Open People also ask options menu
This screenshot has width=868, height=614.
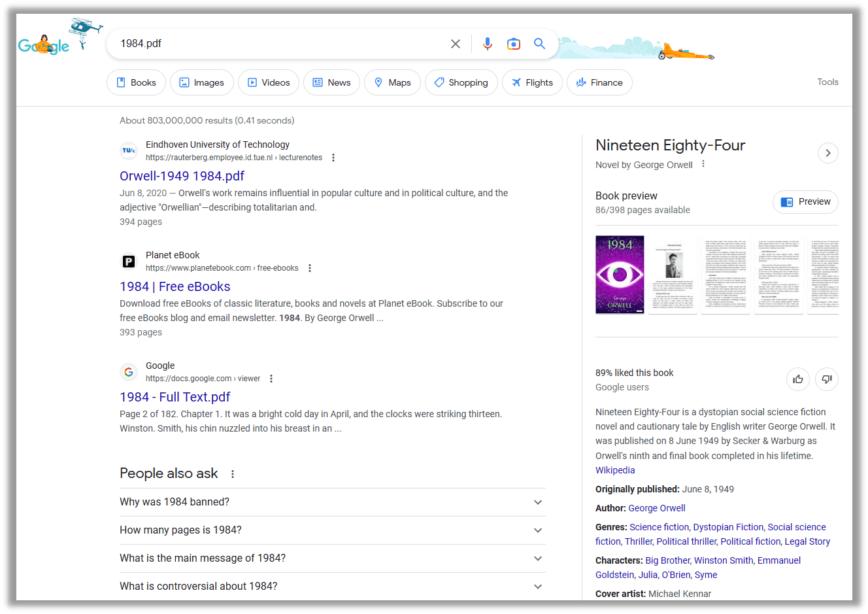(x=233, y=474)
